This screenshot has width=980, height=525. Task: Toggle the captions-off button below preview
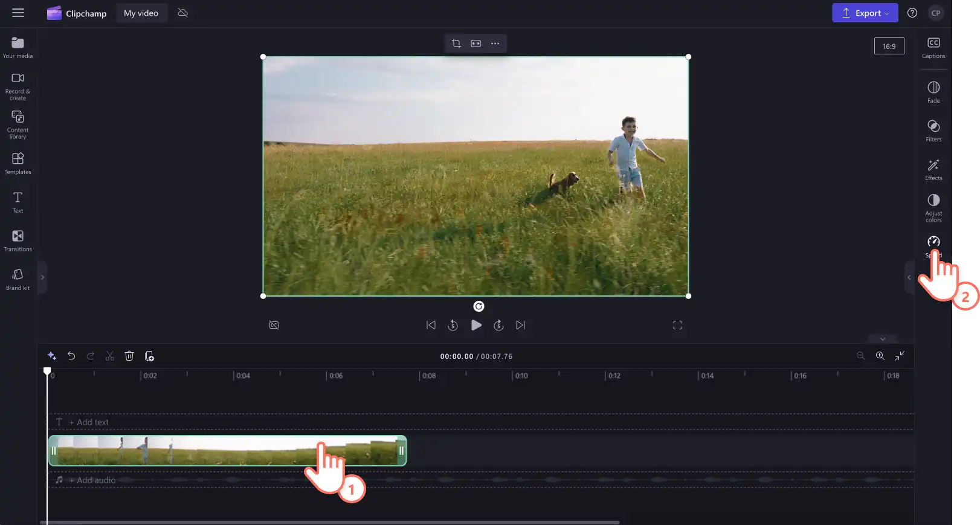[x=274, y=325]
